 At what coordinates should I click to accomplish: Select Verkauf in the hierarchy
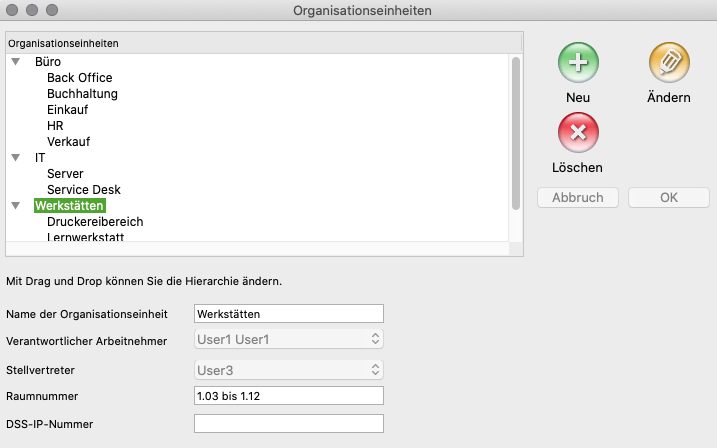(x=68, y=142)
